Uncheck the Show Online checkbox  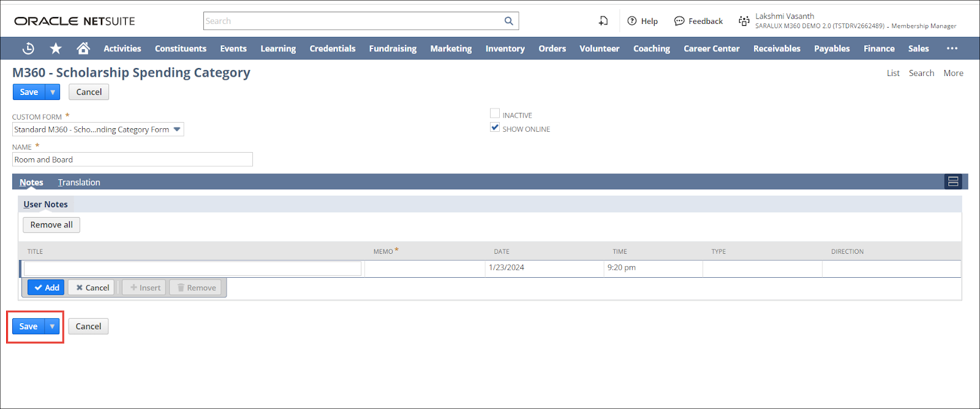495,128
